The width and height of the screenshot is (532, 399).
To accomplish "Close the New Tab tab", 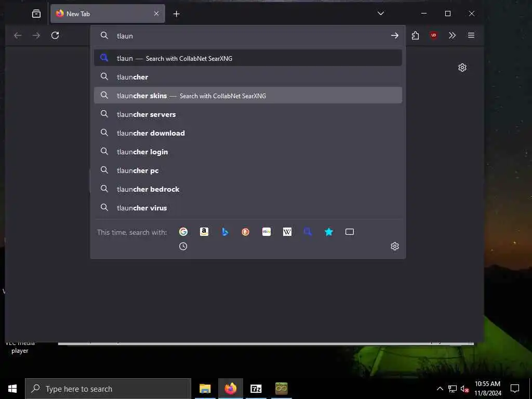I will (x=156, y=14).
